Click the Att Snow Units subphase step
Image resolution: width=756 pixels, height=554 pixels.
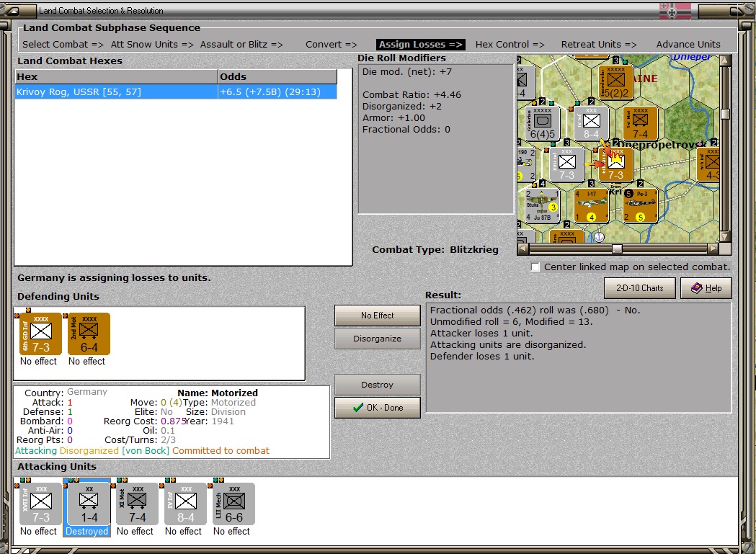(x=152, y=45)
